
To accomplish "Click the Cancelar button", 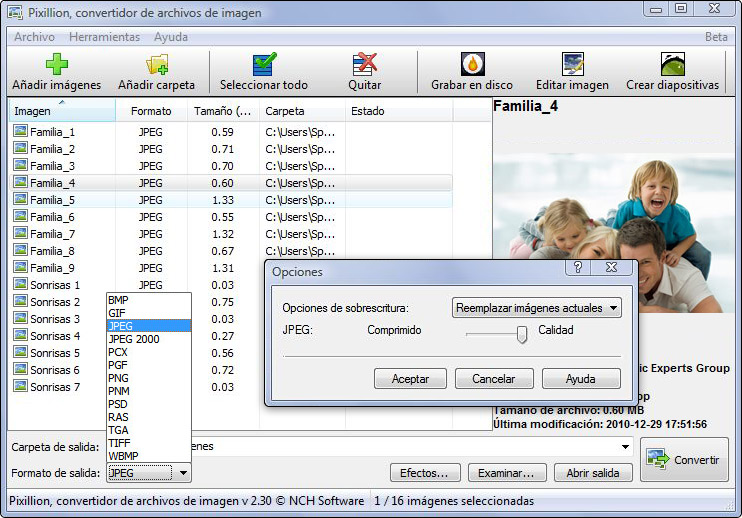I will [x=494, y=379].
